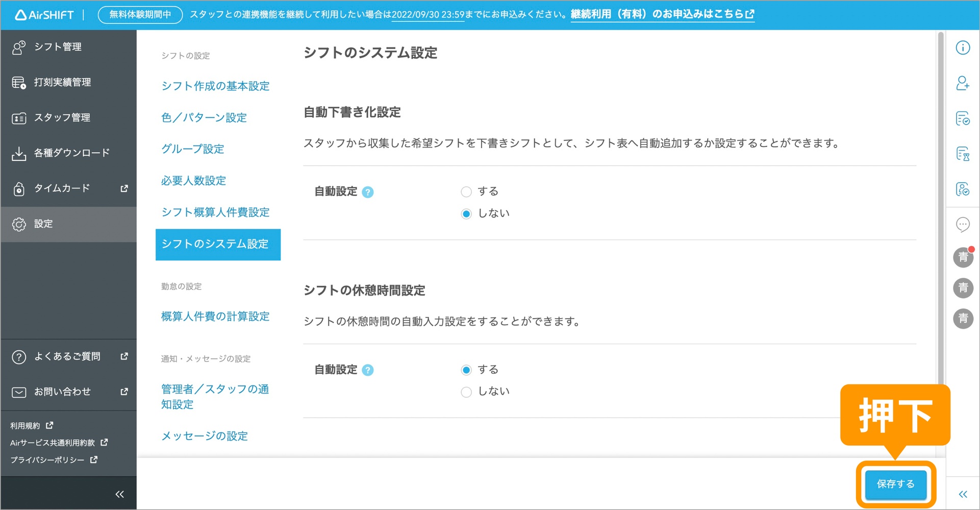Click the help question mark next to 自動設定
The width and height of the screenshot is (980, 510).
pyautogui.click(x=368, y=192)
